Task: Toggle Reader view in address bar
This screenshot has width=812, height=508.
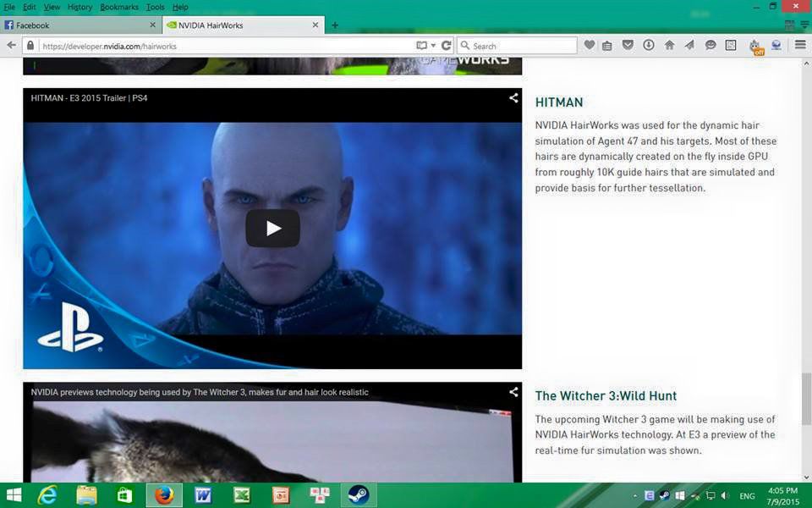Action: pyautogui.click(x=421, y=46)
